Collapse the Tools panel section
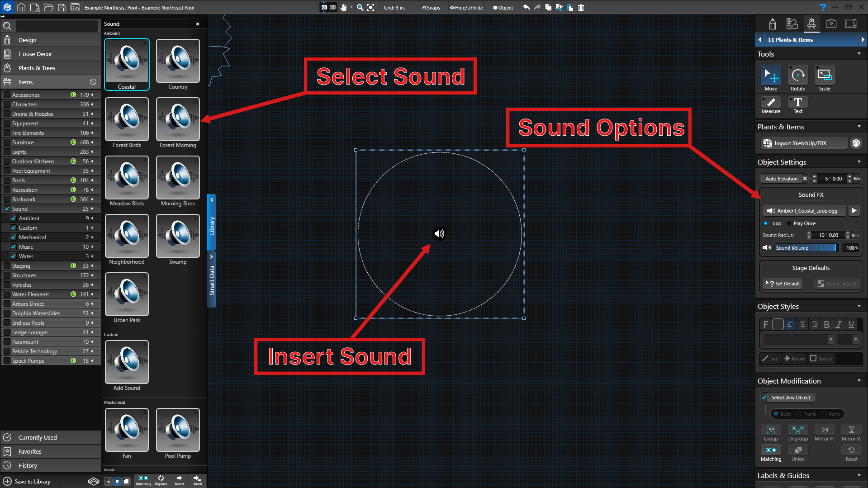 pos(859,54)
